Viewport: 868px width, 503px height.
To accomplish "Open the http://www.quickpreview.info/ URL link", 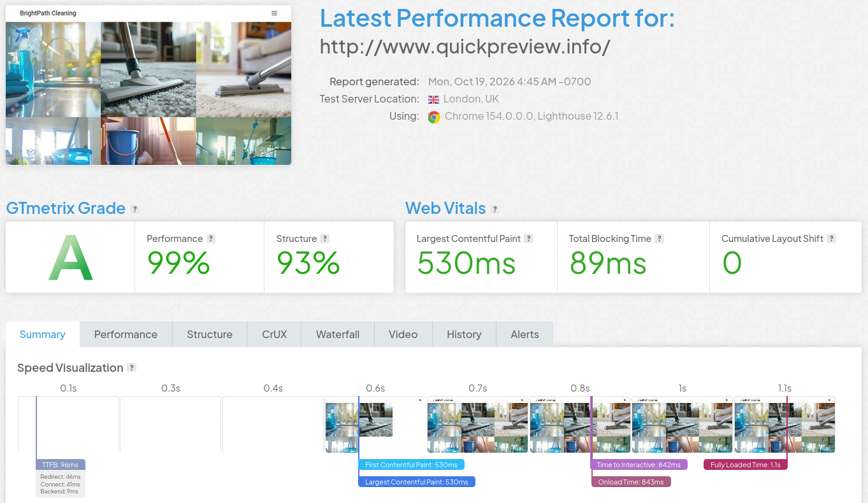I will [465, 47].
